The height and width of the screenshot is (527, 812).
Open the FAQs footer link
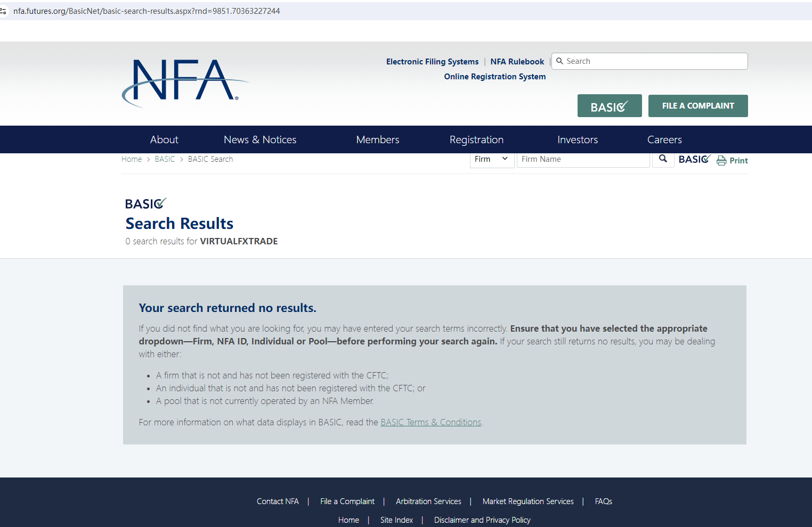tap(604, 501)
